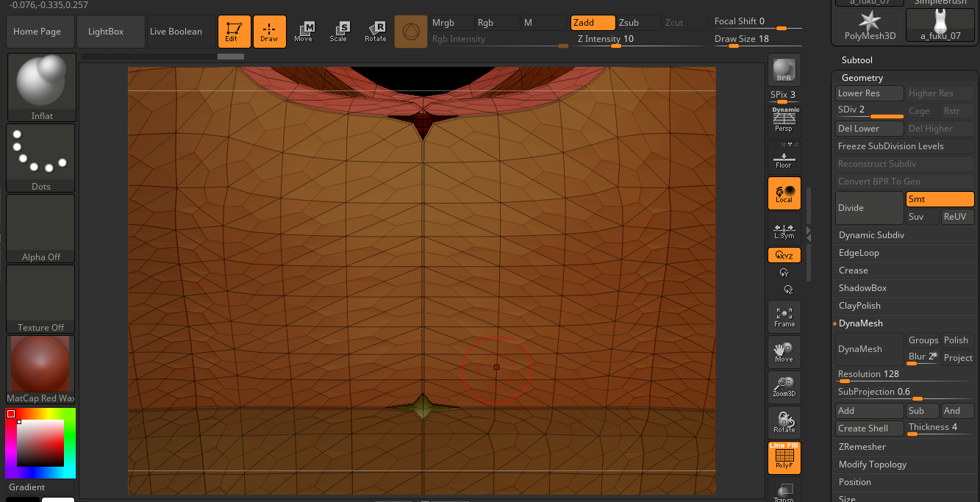Image resolution: width=980 pixels, height=502 pixels.
Task: Toggle DynaMesh Groups option
Action: click(x=923, y=340)
